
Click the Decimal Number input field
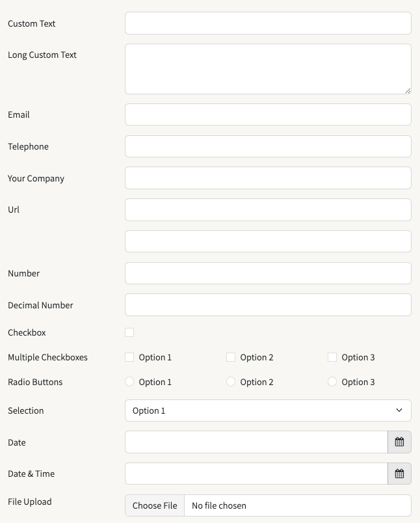click(268, 304)
